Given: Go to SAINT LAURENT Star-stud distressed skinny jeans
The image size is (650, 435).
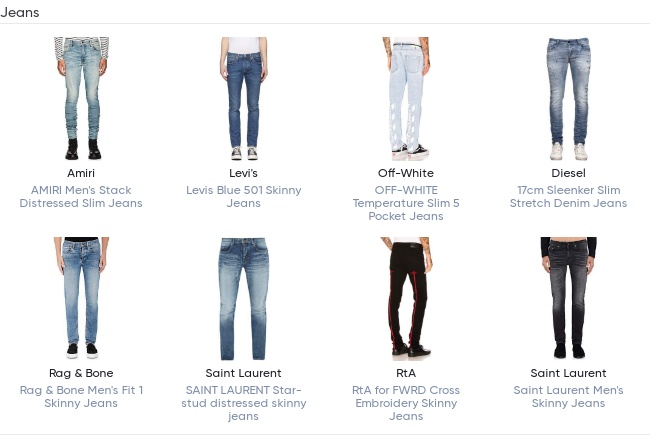Looking at the screenshot, I should [x=244, y=403].
